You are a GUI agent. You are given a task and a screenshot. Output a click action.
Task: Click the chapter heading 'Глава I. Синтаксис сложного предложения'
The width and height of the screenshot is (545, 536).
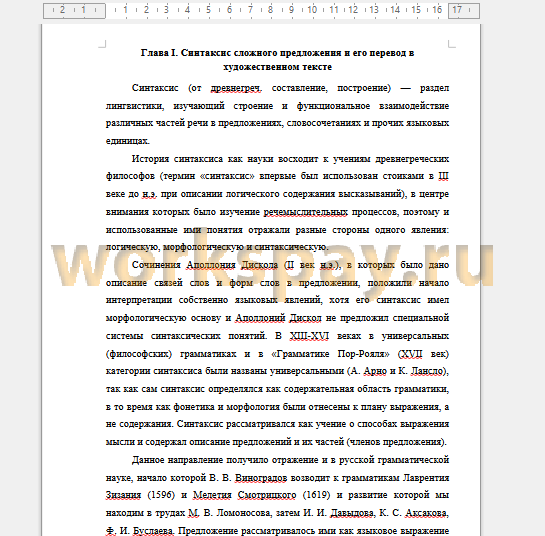(277, 60)
